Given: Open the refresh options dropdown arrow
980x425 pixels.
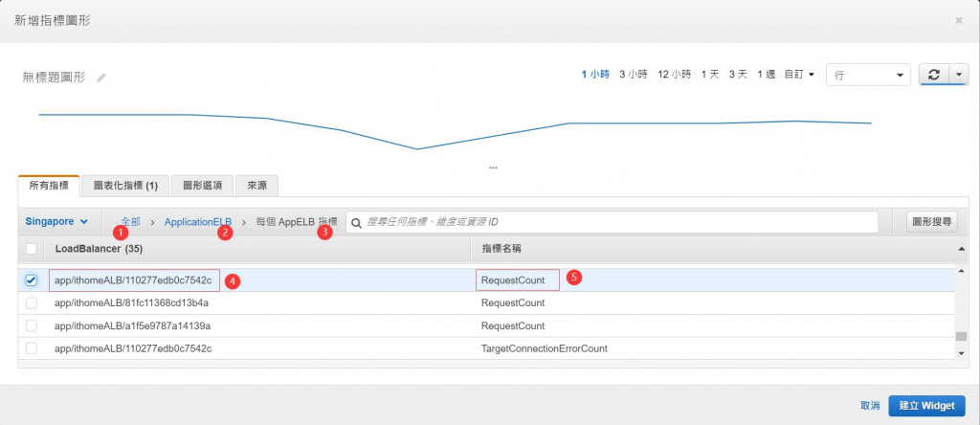Looking at the screenshot, I should coord(959,75).
